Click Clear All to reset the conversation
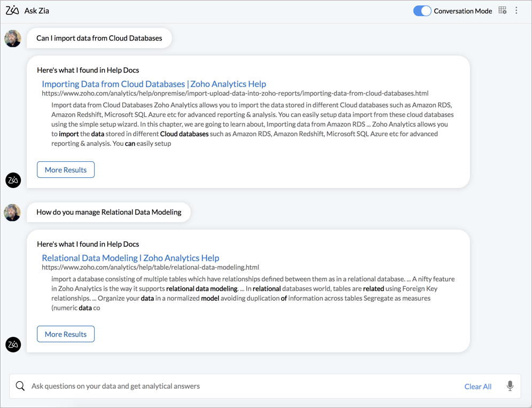Screen dimensions: 532x408 tap(478, 386)
